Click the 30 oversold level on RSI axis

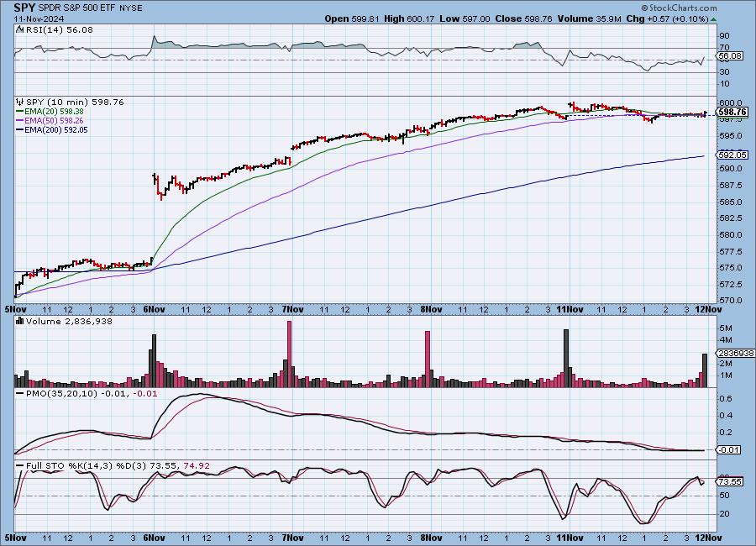724,72
